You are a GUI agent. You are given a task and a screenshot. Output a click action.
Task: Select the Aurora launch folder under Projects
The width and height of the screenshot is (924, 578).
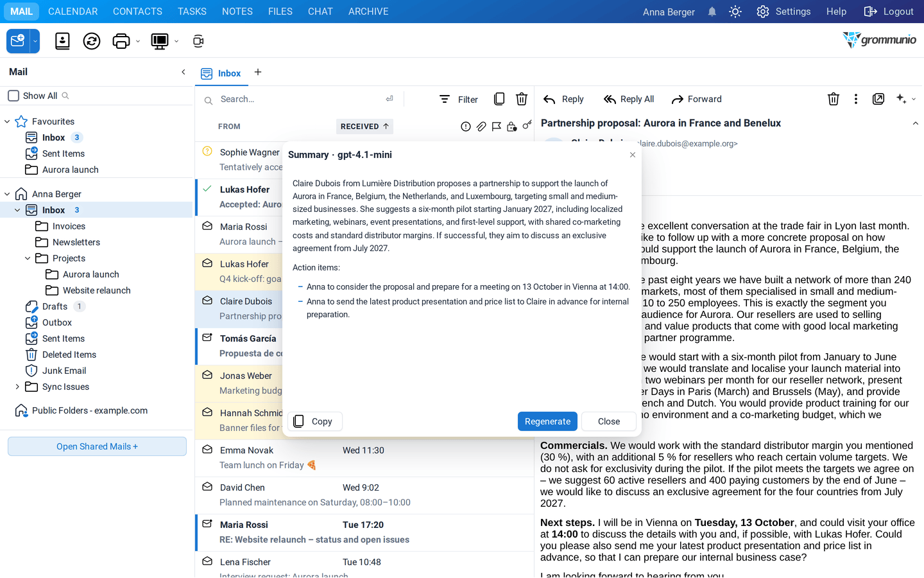[x=90, y=274]
